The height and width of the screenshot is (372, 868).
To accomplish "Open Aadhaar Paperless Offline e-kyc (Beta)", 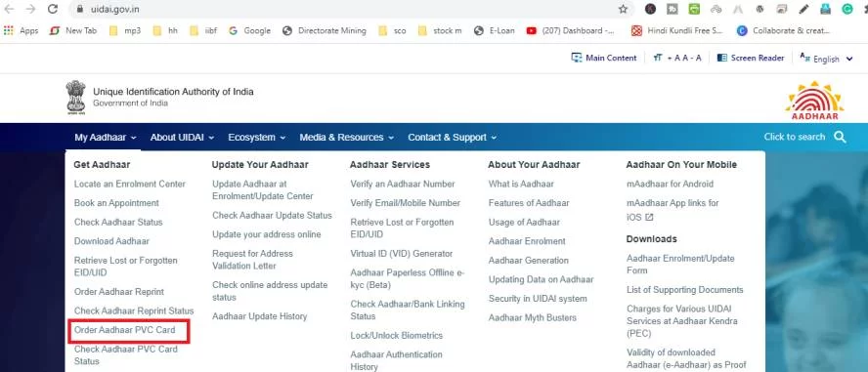I will pos(408,279).
